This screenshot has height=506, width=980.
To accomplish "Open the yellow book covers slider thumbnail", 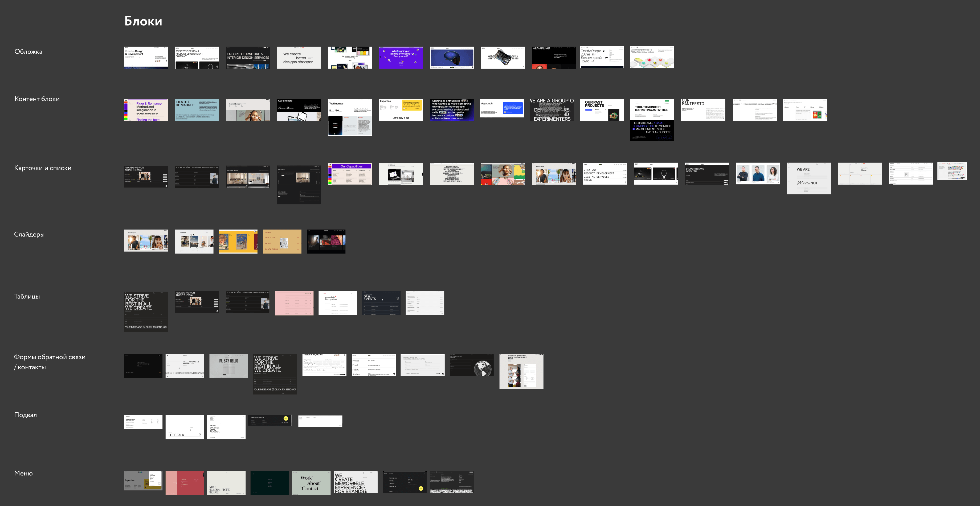I will pyautogui.click(x=238, y=241).
